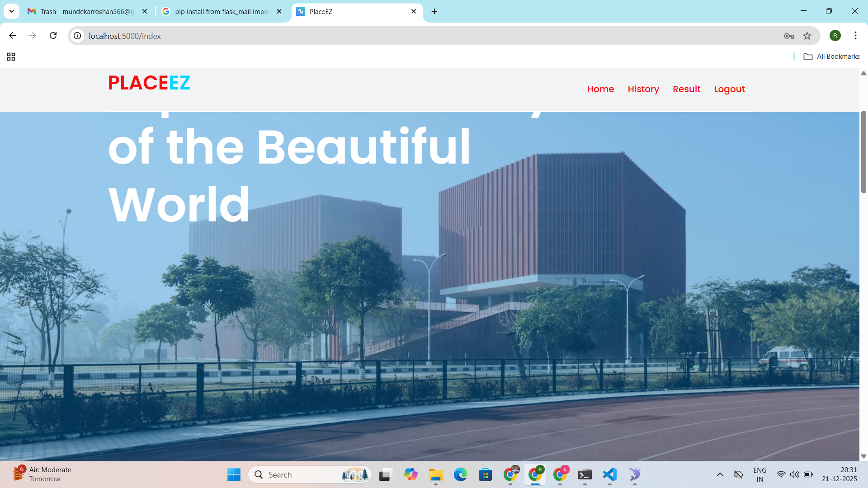View site information icon in address bar
The width and height of the screenshot is (868, 488).
[78, 36]
